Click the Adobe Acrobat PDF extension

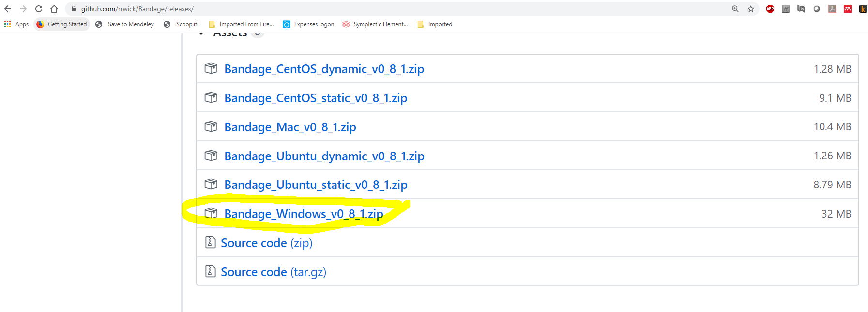[832, 9]
